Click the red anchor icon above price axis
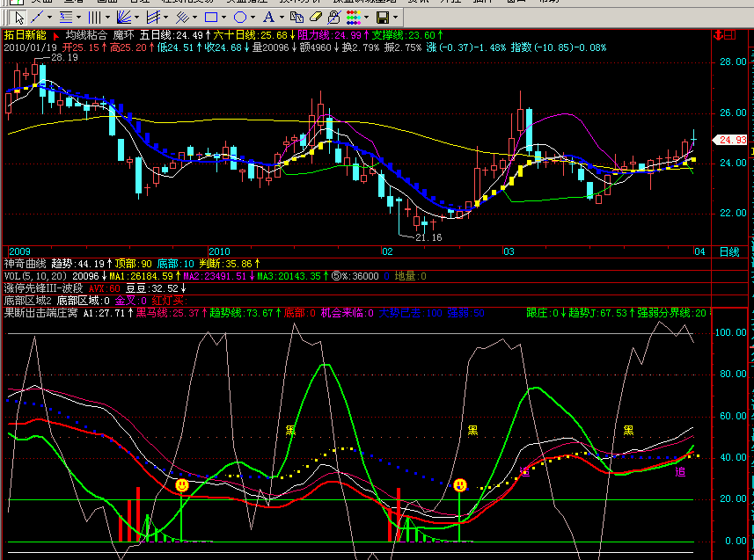The image size is (754, 560). pos(719,35)
